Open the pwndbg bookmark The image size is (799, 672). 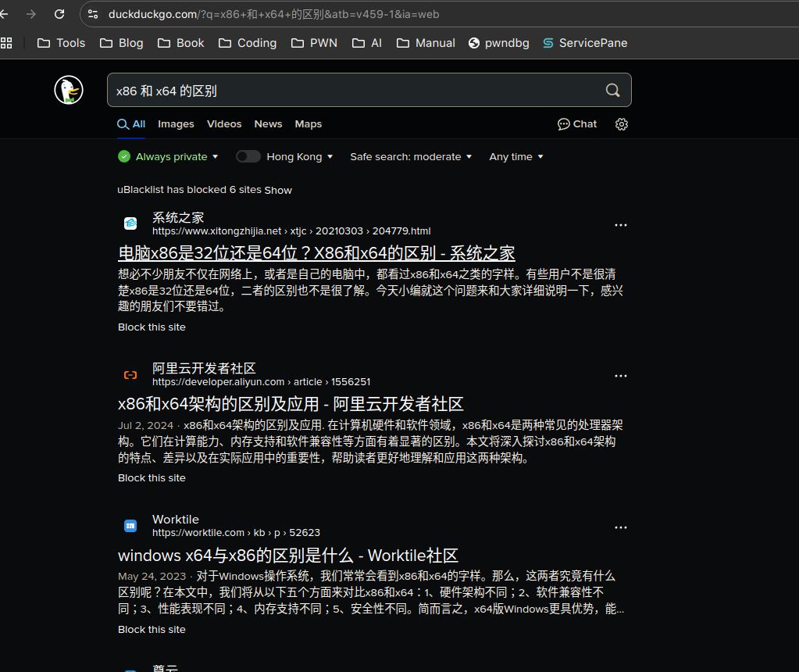(499, 43)
